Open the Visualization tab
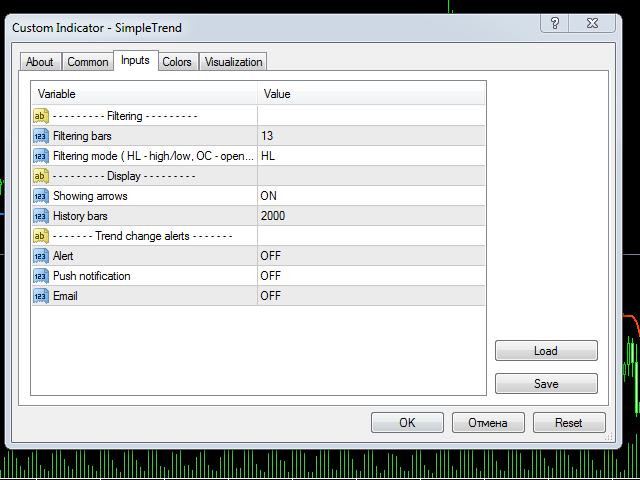Viewport: 640px width, 480px height. [233, 62]
